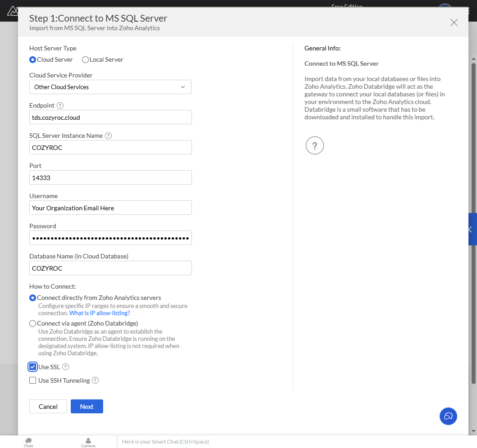Screen dimensions: 477x448
Task: Click into the Port input field
Action: pyautogui.click(x=110, y=178)
